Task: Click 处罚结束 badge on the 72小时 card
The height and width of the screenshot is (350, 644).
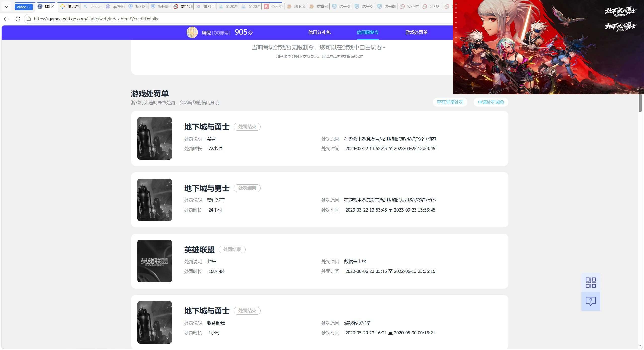Action: click(x=247, y=127)
